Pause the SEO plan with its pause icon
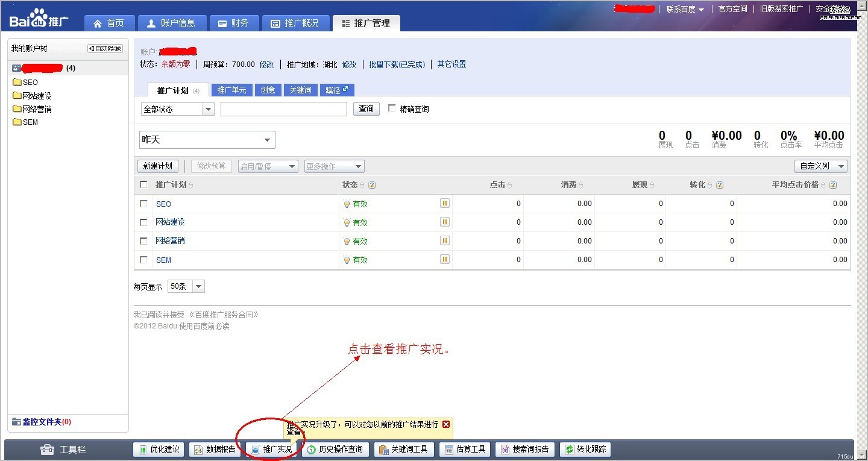Screen dimensions: 868x461 coord(445,204)
